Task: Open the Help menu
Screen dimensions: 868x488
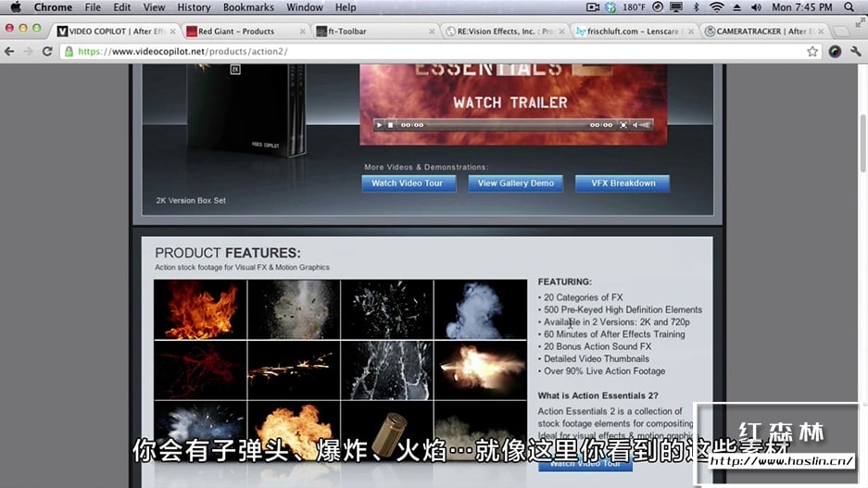Action: 346,7
